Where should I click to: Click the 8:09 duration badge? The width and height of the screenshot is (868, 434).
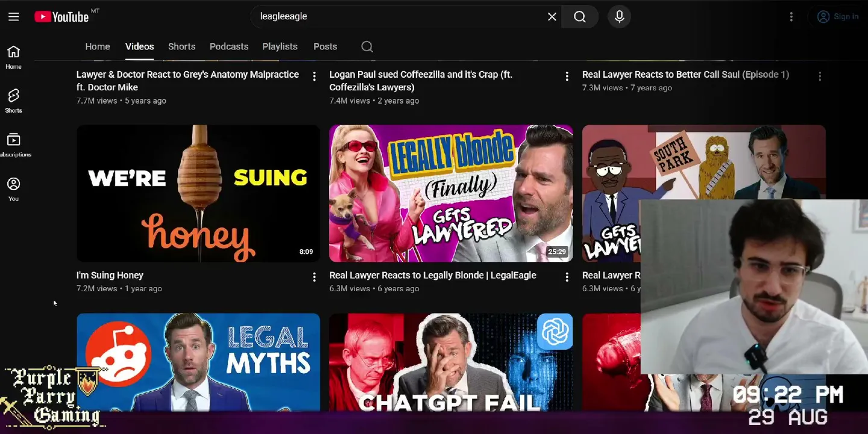[x=306, y=252]
